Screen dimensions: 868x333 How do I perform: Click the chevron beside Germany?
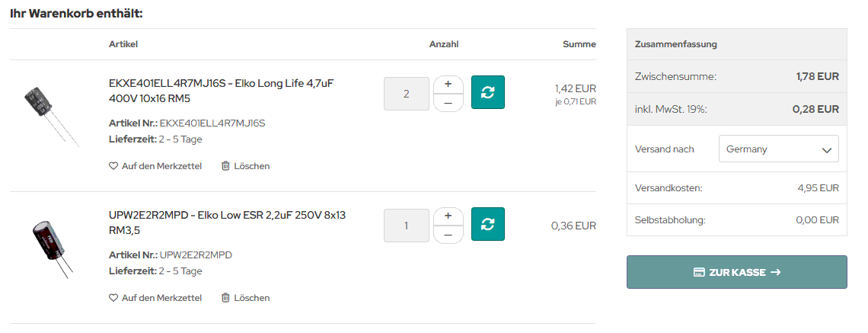[826, 149]
